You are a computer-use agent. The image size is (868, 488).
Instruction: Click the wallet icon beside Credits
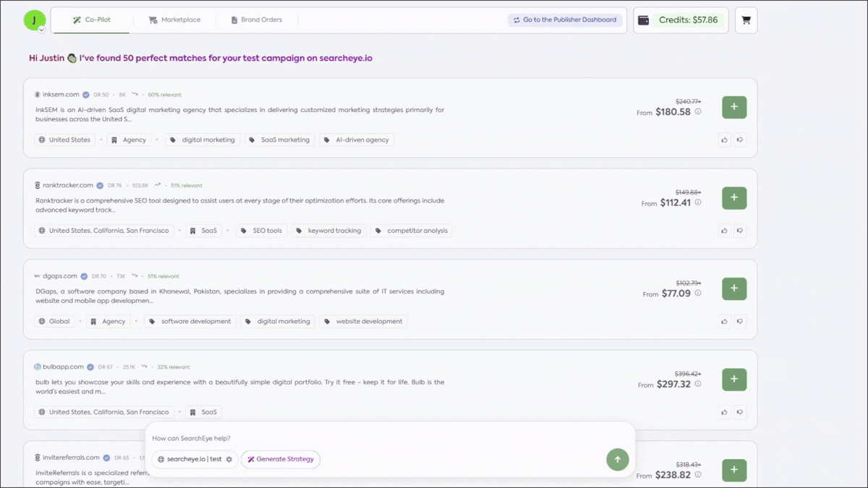[643, 20]
